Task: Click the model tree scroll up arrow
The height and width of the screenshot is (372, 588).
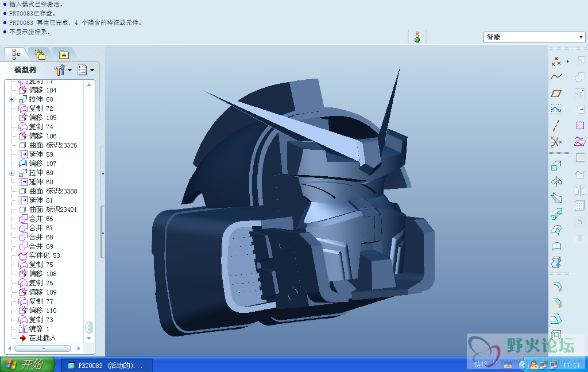Action: pyautogui.click(x=89, y=85)
